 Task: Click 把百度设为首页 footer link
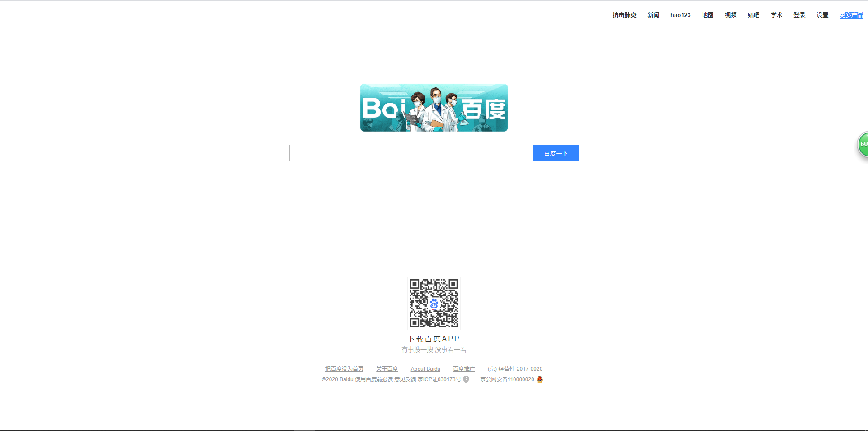point(344,369)
